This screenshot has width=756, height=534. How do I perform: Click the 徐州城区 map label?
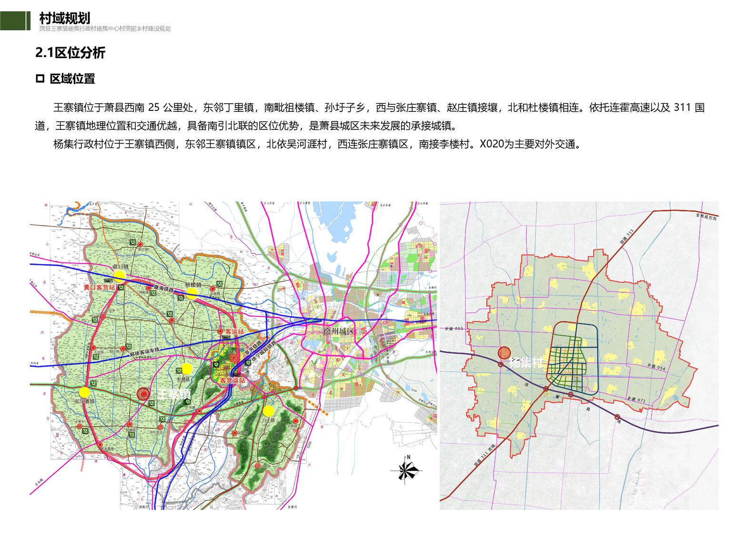coord(339,331)
